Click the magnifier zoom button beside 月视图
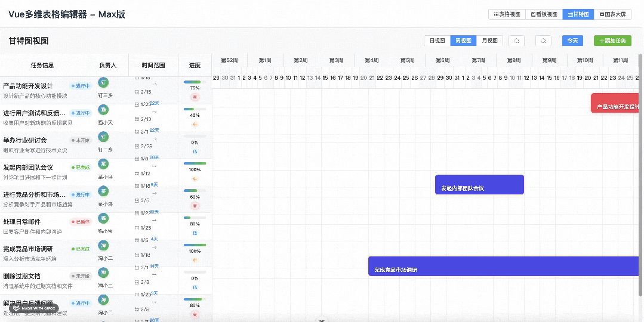 [516, 41]
